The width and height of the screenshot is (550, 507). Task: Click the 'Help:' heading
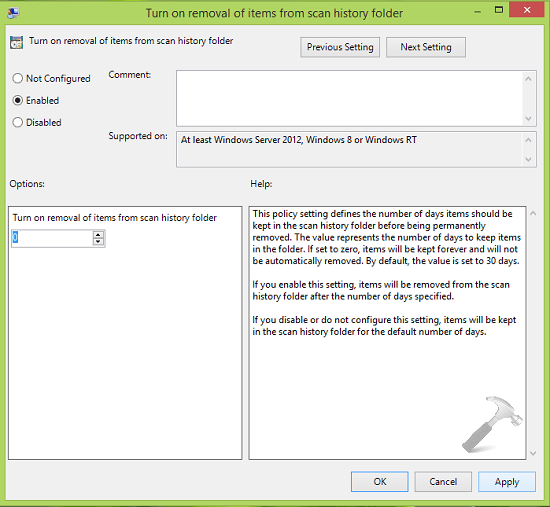coord(261,184)
